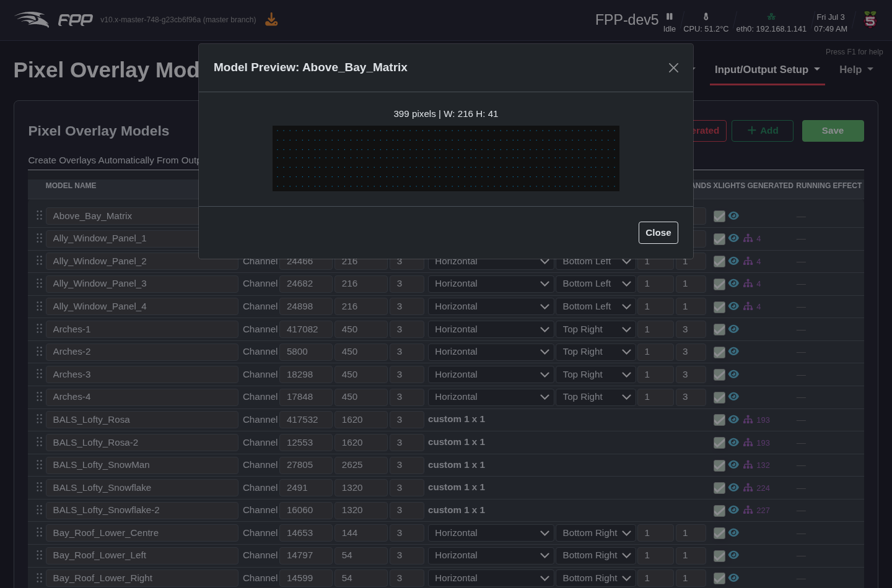Open Bottom Right dropdown for Bay_Roof_Lower_Left
Image resolution: width=892 pixels, height=588 pixels.
click(596, 555)
